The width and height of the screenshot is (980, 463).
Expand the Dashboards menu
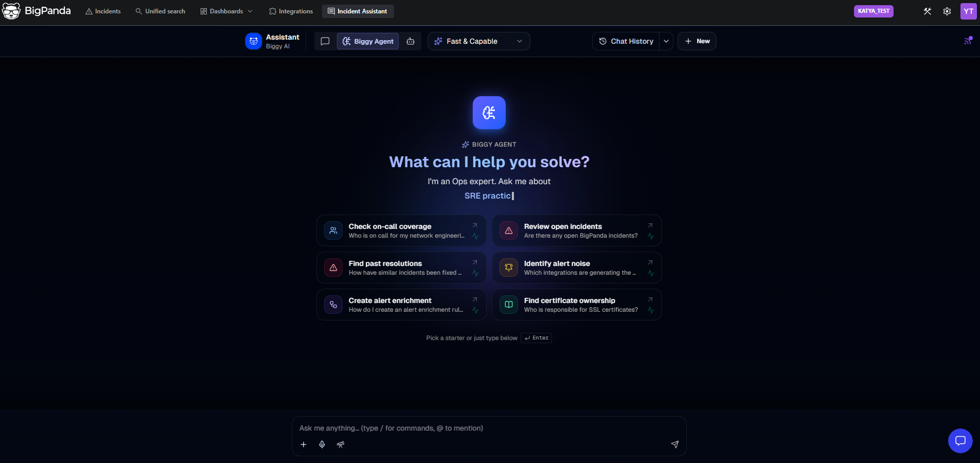pos(226,11)
